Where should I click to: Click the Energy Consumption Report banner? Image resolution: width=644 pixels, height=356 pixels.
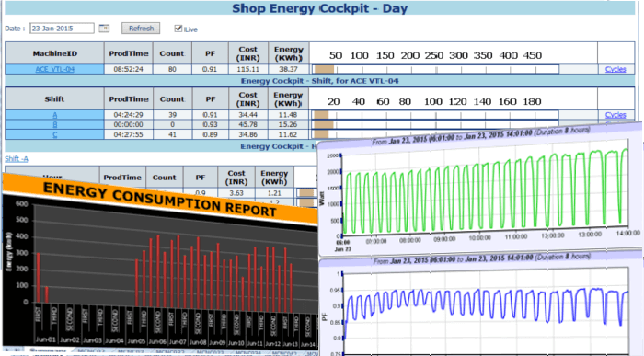pyautogui.click(x=160, y=199)
